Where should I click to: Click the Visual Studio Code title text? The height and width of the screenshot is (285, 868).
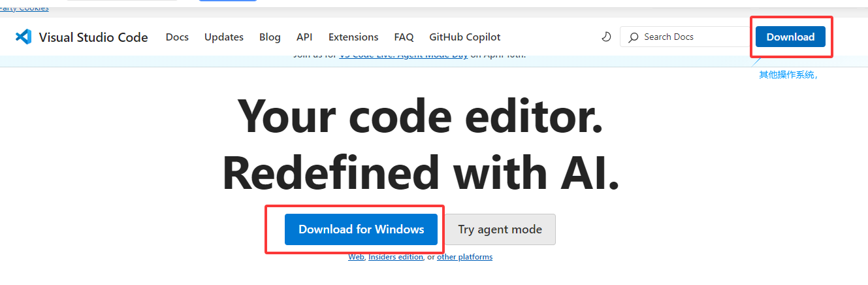pyautogui.click(x=93, y=37)
